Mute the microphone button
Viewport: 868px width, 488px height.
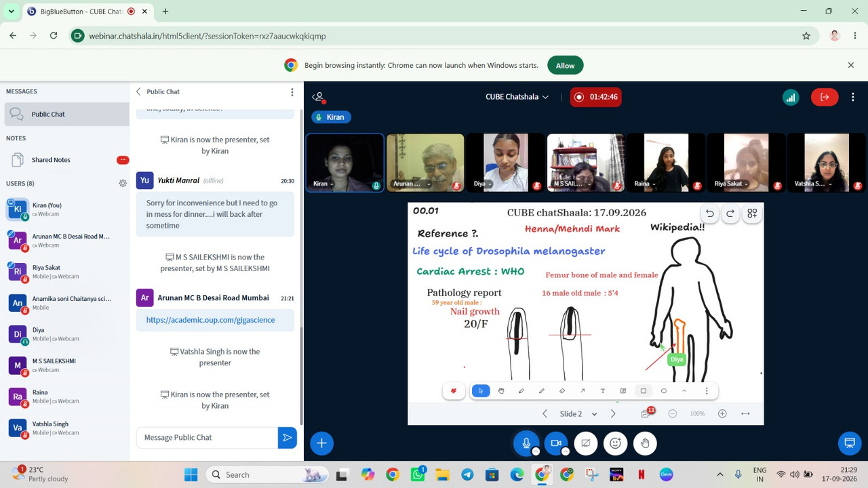pyautogui.click(x=526, y=443)
